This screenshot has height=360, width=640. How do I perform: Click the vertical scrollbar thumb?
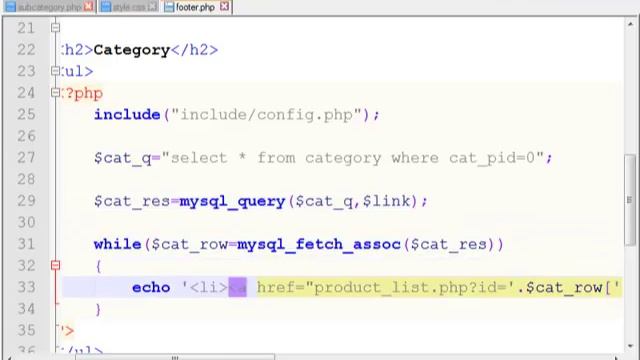[x=630, y=200]
